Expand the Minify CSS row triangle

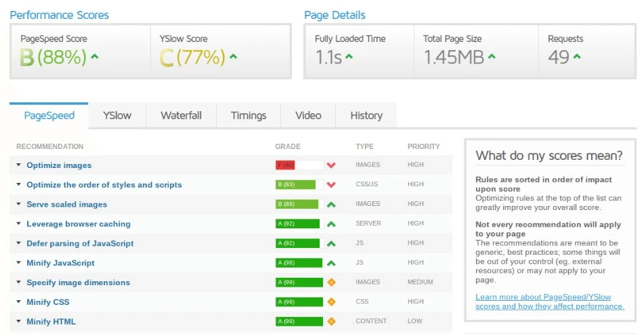18,301
